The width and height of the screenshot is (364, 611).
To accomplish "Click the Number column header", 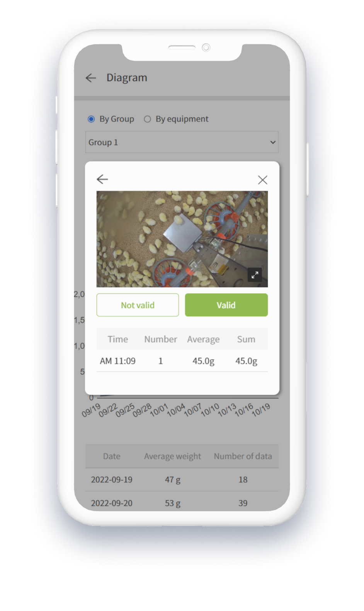I will [x=161, y=339].
